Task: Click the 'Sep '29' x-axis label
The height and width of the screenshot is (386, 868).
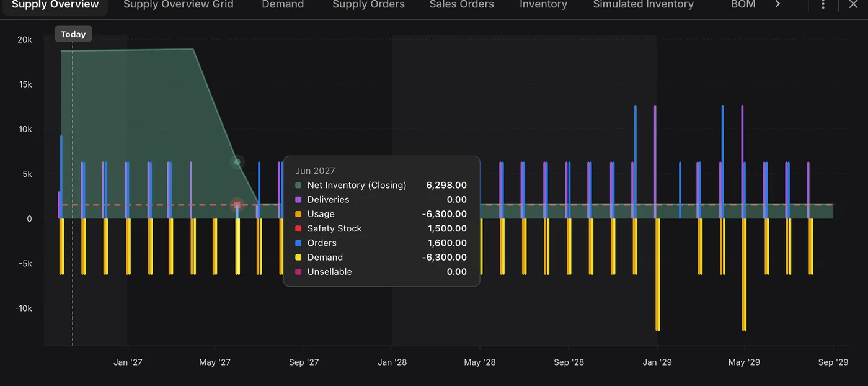Action: pyautogui.click(x=833, y=362)
